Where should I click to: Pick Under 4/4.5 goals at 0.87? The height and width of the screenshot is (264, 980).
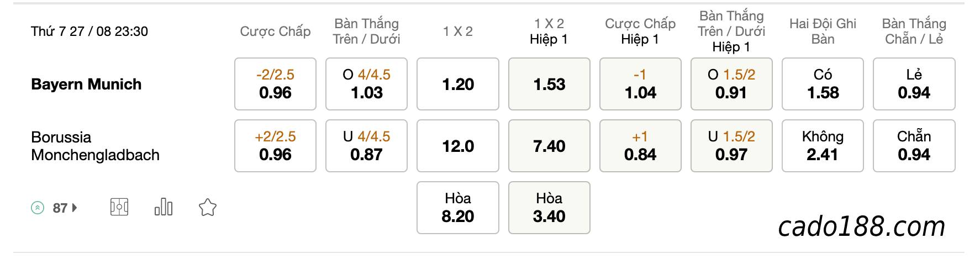pyautogui.click(x=366, y=146)
